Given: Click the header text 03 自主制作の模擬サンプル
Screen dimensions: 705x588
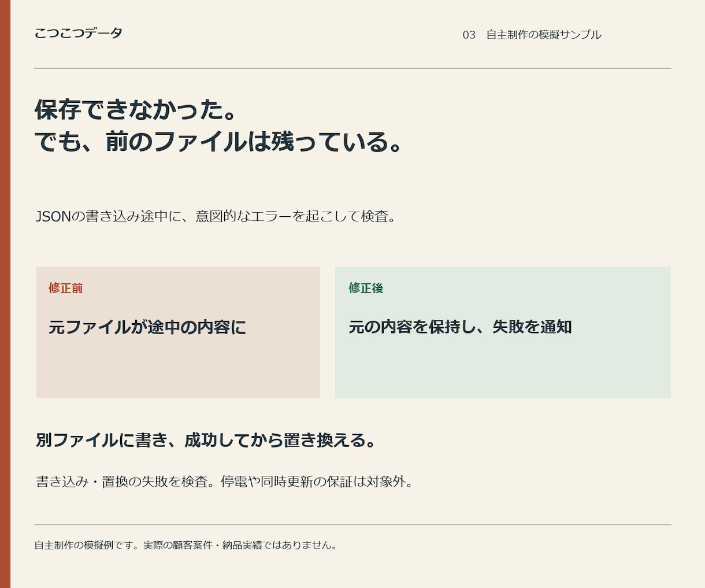Looking at the screenshot, I should [x=532, y=35].
